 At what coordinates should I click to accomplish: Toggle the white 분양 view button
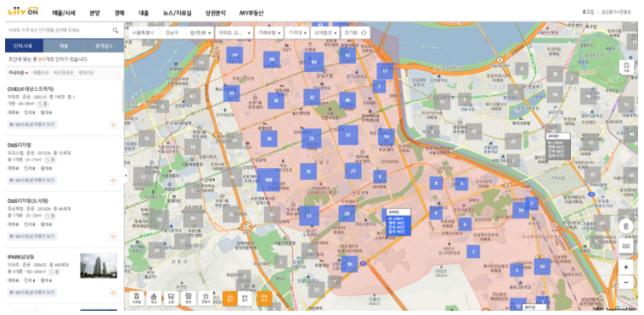(246, 298)
